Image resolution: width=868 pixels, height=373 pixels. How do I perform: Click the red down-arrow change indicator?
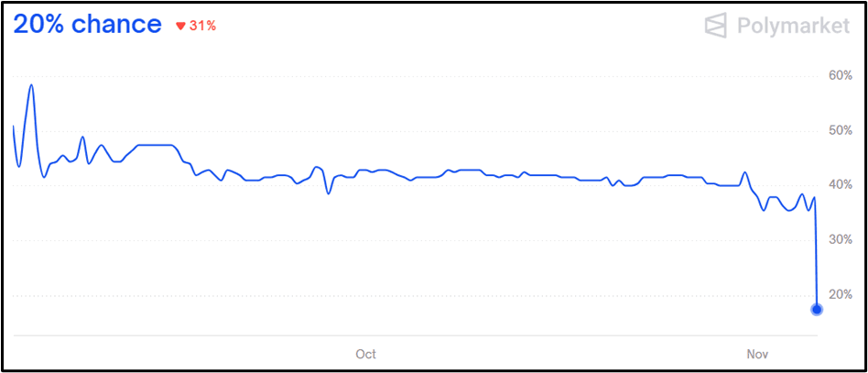[x=180, y=26]
